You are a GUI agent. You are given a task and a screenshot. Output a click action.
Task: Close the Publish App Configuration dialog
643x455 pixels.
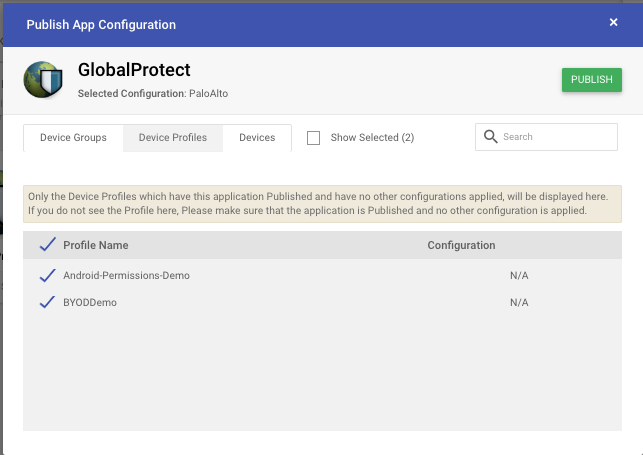(613, 23)
